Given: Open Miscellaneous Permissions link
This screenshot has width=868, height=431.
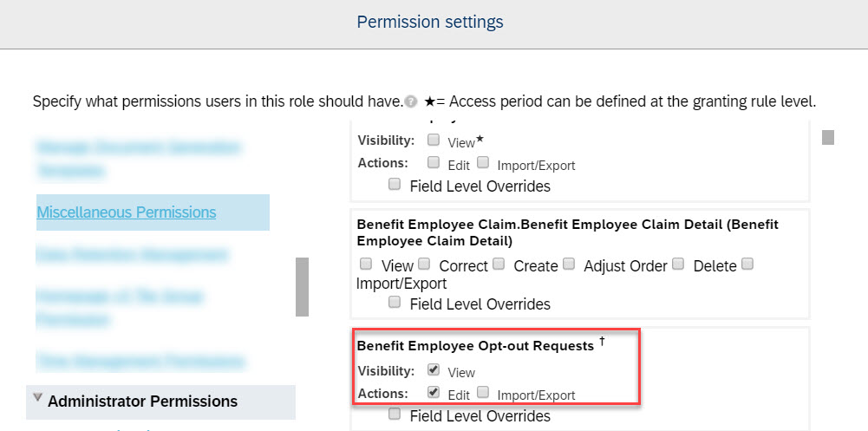Looking at the screenshot, I should (127, 212).
